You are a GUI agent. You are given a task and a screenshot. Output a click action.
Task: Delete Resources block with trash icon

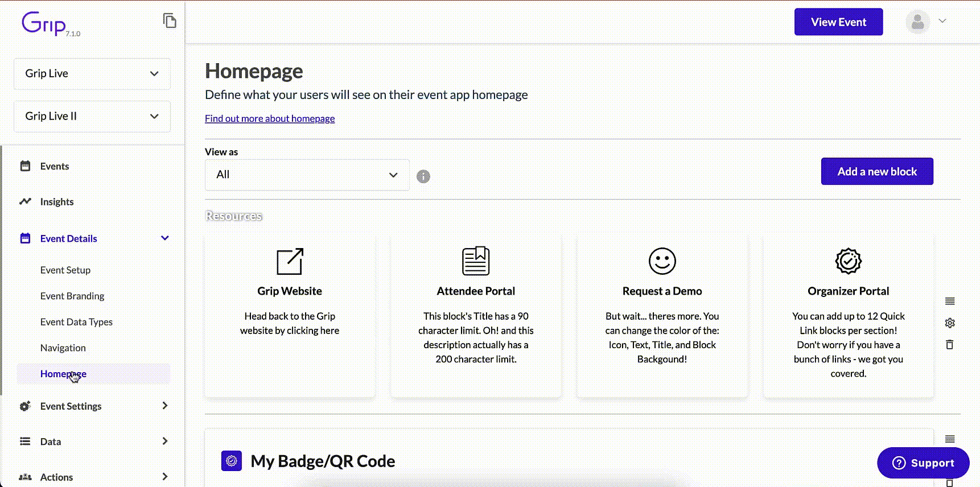coord(950,344)
